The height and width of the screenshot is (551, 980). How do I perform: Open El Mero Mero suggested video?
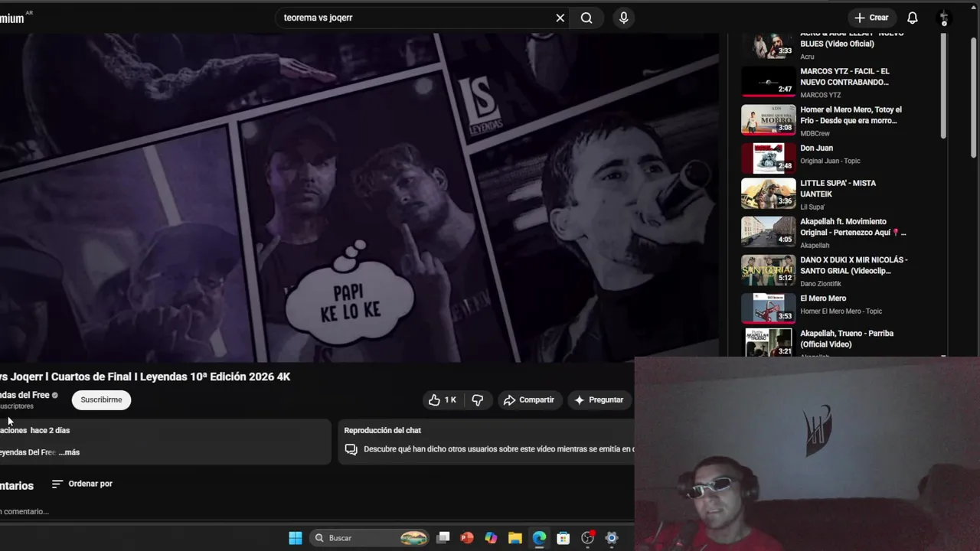click(823, 298)
